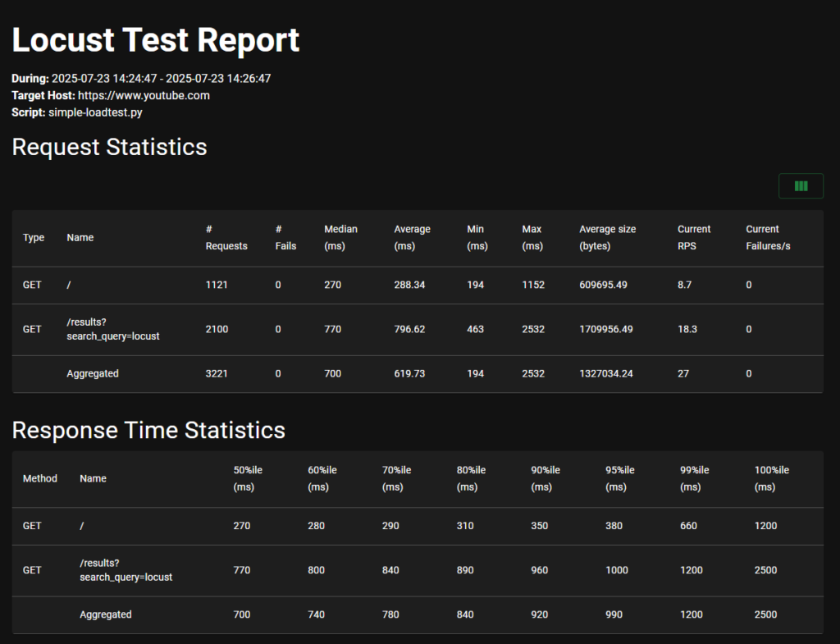The image size is (840, 644).
Task: Click the Locust Test Report title
Action: tap(156, 40)
